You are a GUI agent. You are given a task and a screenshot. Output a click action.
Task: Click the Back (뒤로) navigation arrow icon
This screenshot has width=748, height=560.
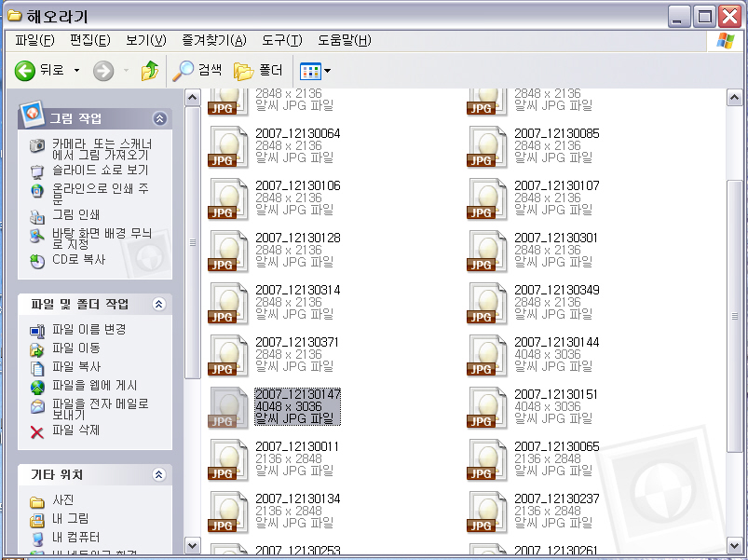[25, 71]
